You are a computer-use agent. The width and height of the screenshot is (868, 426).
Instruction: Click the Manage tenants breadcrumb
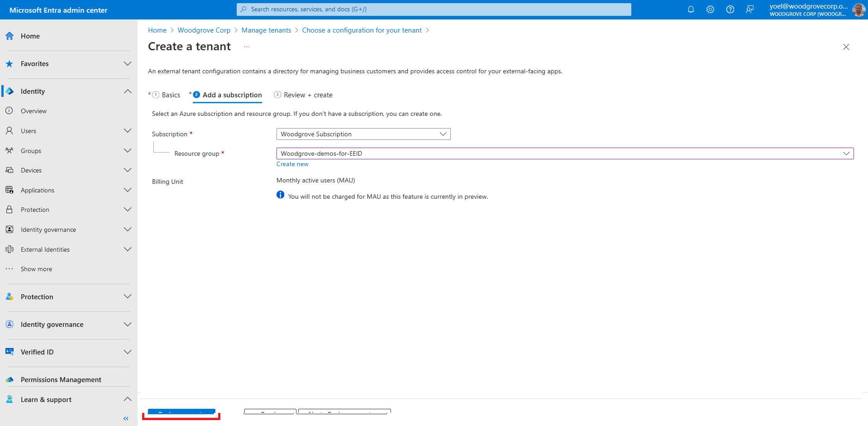pos(267,30)
